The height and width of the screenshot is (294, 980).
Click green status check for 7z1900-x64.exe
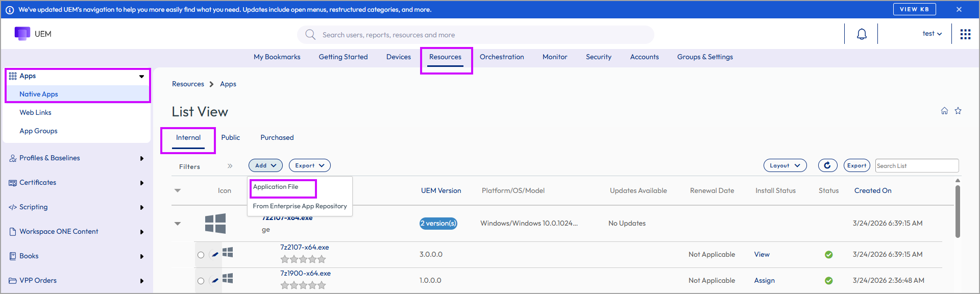pos(829,281)
